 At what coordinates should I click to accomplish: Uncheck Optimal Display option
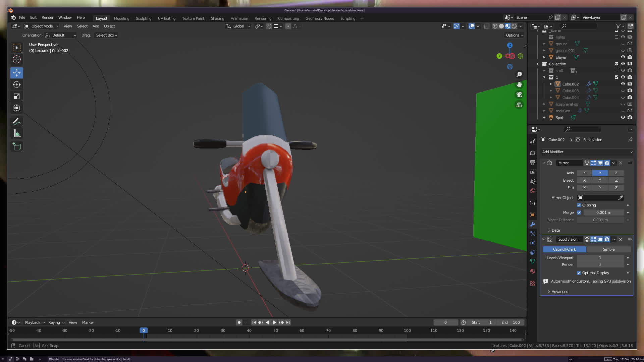(x=579, y=273)
